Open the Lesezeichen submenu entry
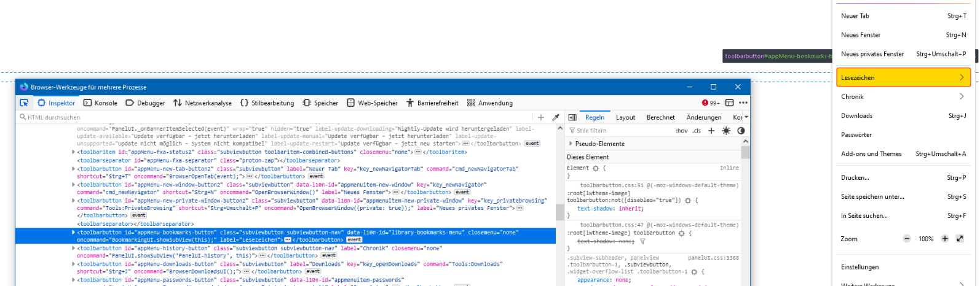980x286 pixels. pos(903,77)
